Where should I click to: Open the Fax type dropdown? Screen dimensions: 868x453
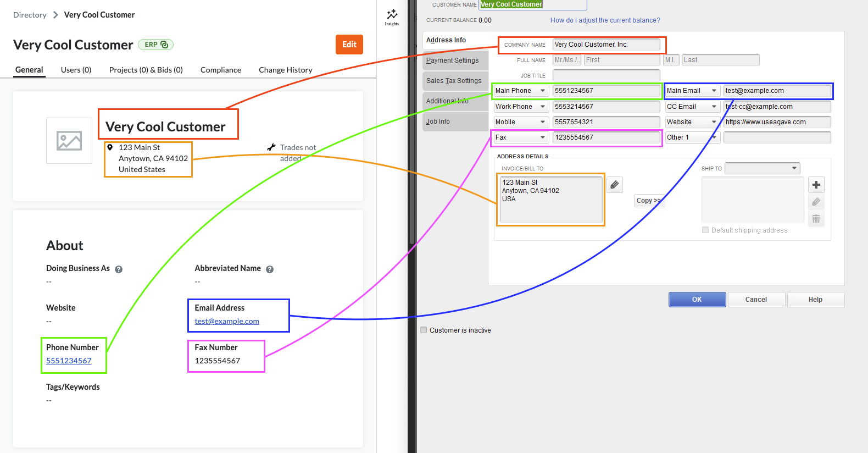(x=542, y=137)
